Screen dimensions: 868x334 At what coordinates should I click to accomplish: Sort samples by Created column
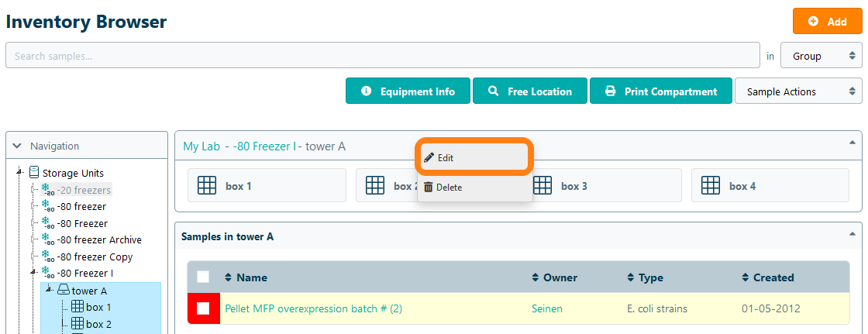pyautogui.click(x=773, y=277)
